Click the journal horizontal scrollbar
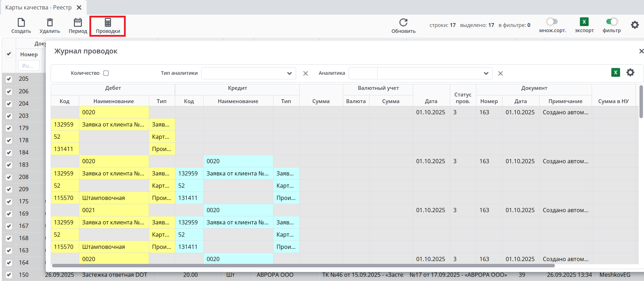This screenshot has width=644, height=281. click(303, 266)
